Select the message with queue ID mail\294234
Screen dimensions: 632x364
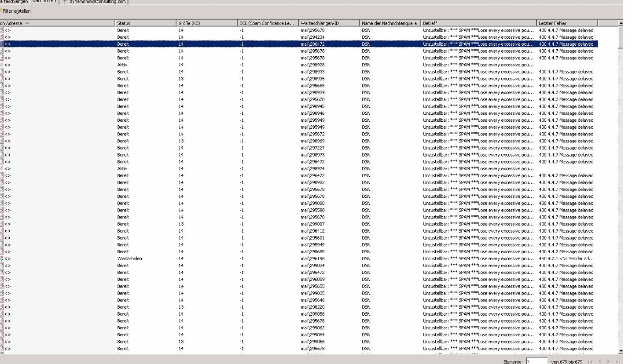click(x=299, y=37)
